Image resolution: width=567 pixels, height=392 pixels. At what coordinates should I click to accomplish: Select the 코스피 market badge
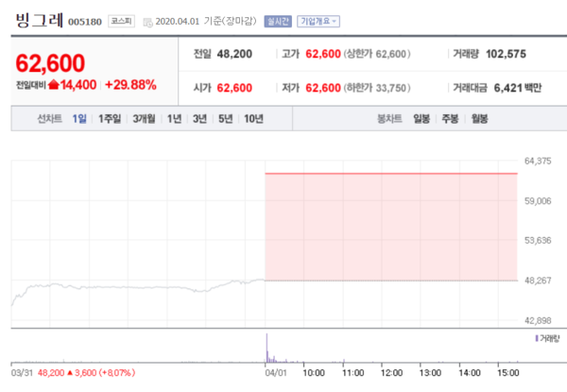pos(121,21)
